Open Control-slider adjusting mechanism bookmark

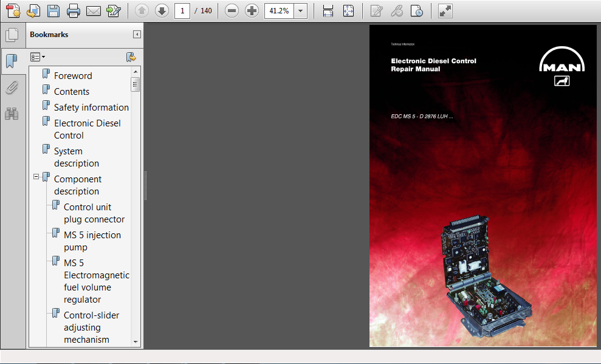[92, 327]
